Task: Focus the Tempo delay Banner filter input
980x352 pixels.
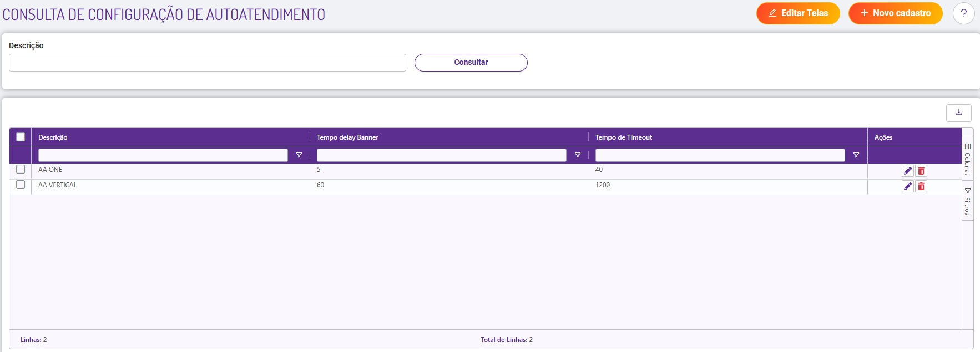Action: coord(441,155)
